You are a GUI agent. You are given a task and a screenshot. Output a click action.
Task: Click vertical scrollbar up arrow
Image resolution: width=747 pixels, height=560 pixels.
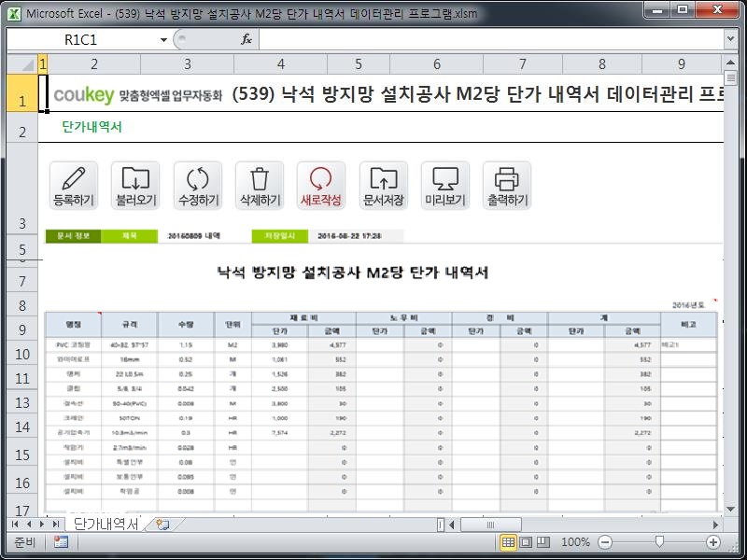coord(730,63)
